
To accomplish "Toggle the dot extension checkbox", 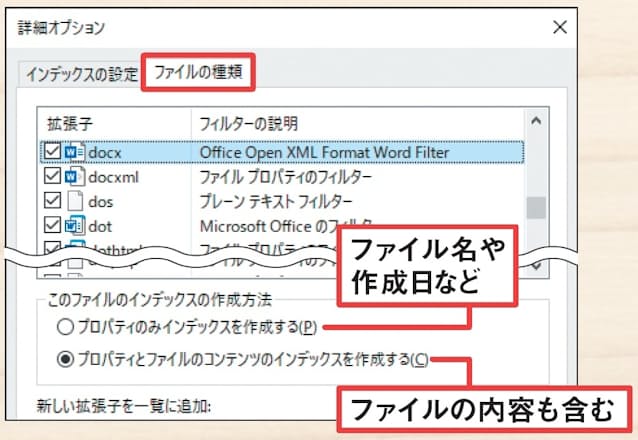I will [x=52, y=225].
